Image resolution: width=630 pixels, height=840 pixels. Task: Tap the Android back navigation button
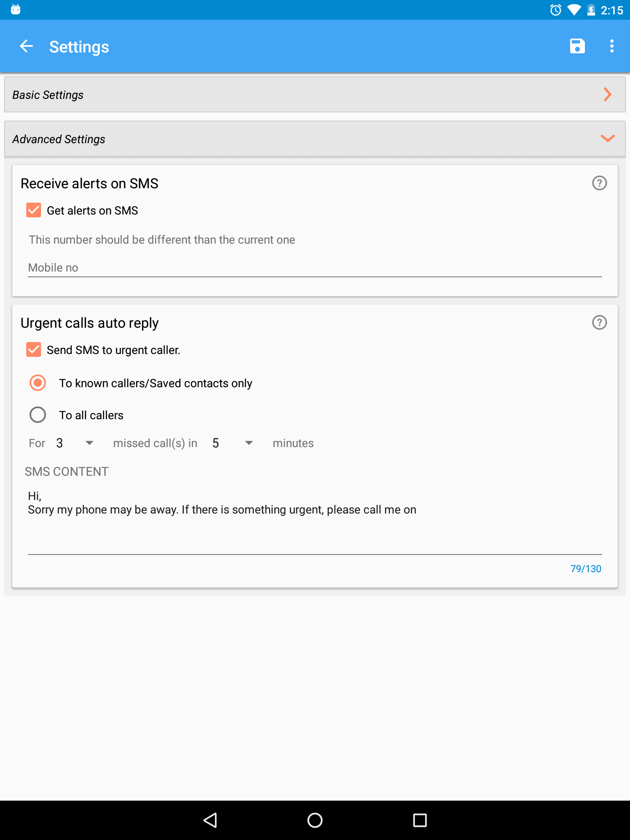[x=210, y=820]
